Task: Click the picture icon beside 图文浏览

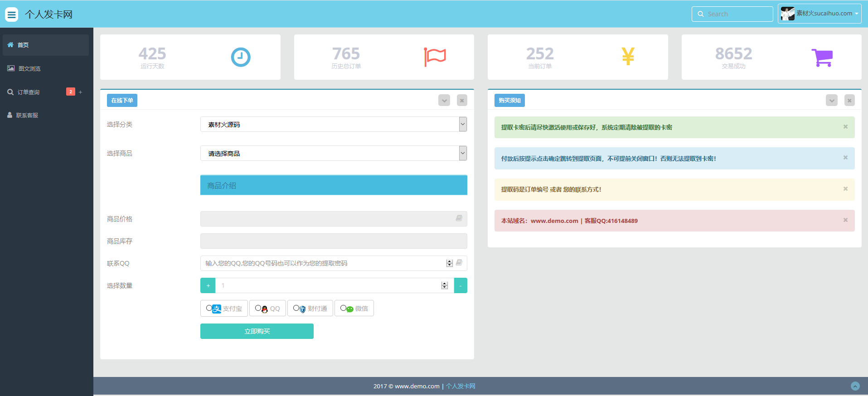Action: coord(11,68)
